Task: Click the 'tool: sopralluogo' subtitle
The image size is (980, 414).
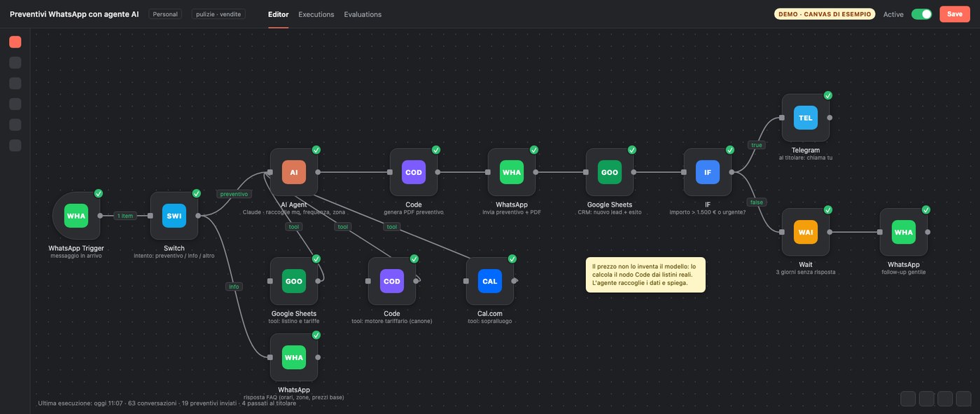Action: point(490,321)
